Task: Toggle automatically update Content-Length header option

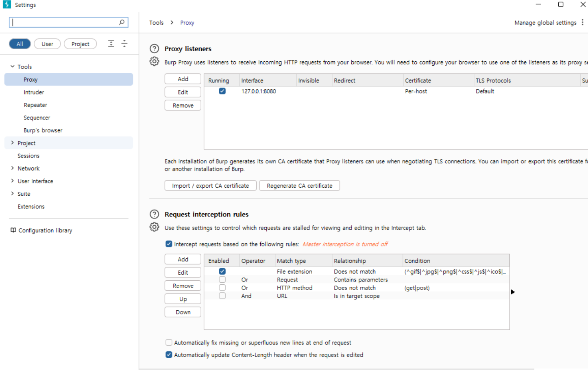Action: [169, 355]
